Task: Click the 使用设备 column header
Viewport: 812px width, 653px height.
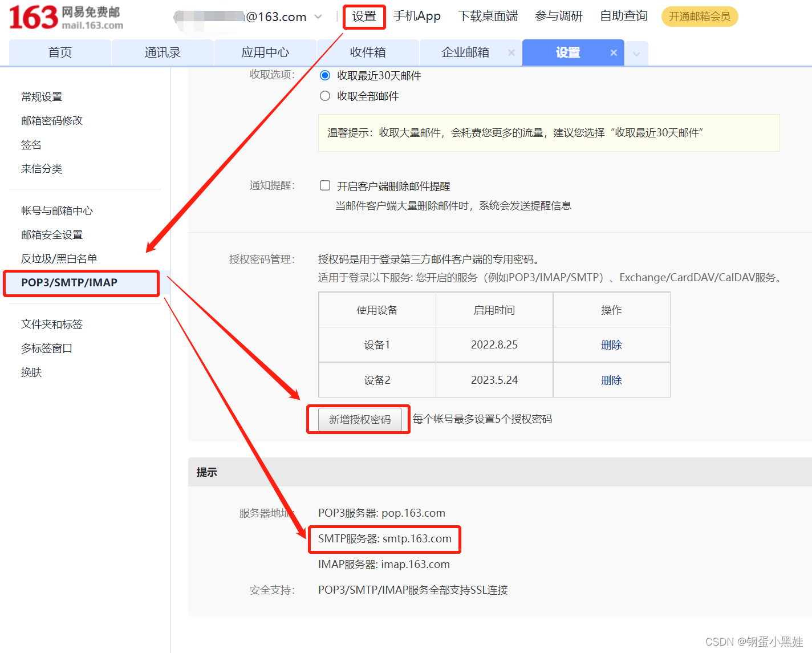Action: click(x=377, y=310)
